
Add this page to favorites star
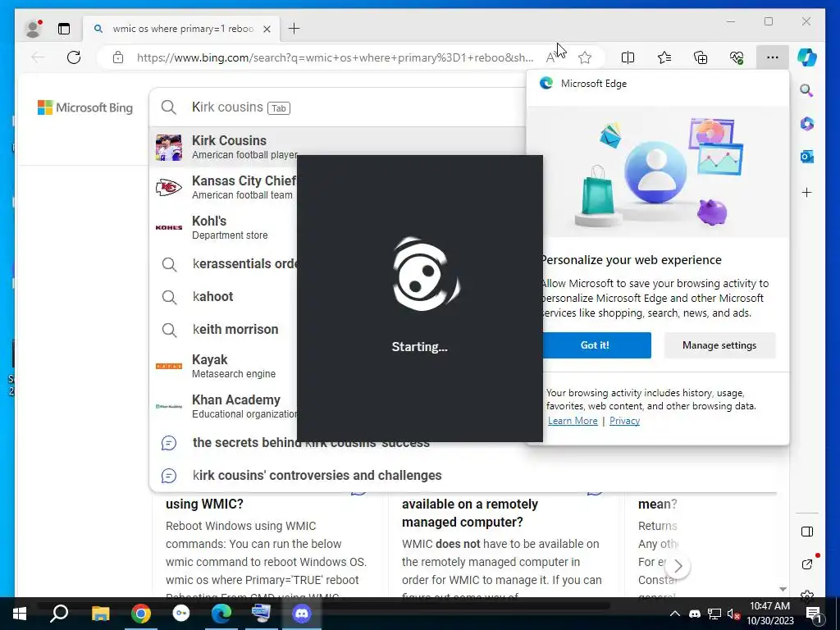tap(585, 57)
